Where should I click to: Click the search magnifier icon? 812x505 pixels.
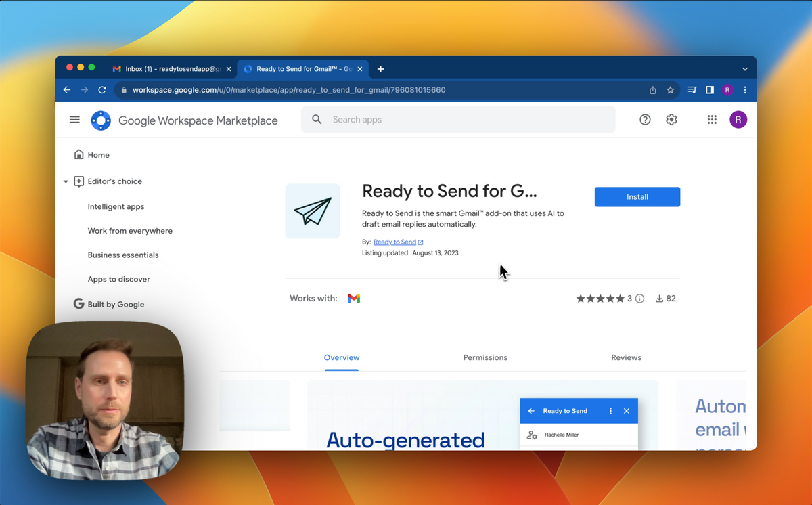tap(317, 120)
